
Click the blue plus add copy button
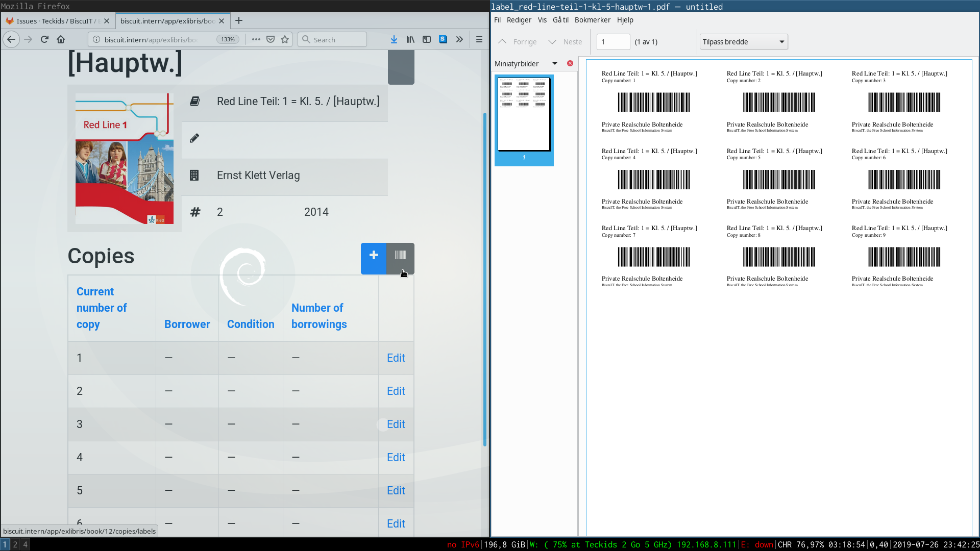374,256
